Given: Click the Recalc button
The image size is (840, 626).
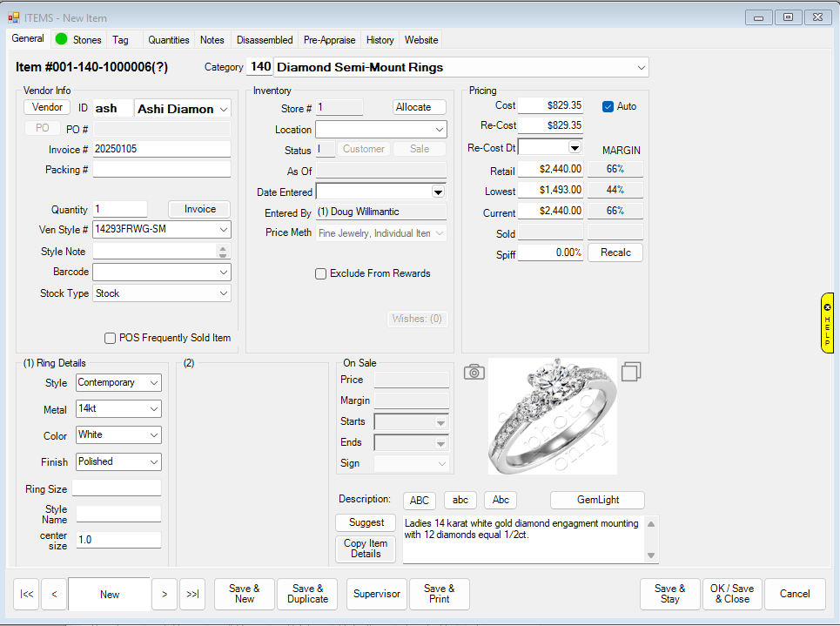Looking at the screenshot, I should pos(615,252).
